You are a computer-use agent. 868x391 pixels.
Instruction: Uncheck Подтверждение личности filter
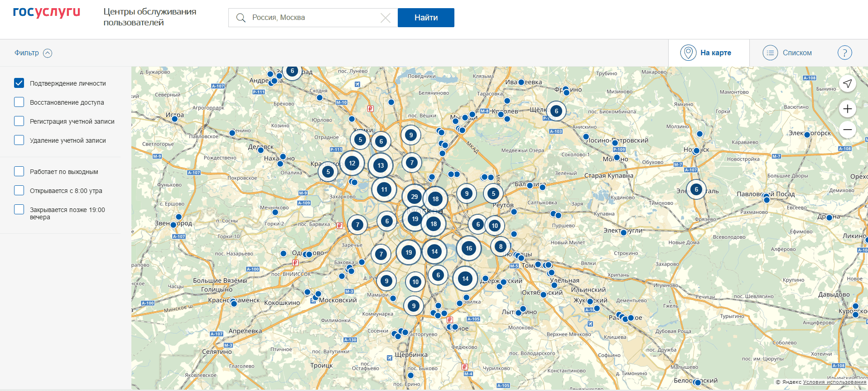click(19, 83)
